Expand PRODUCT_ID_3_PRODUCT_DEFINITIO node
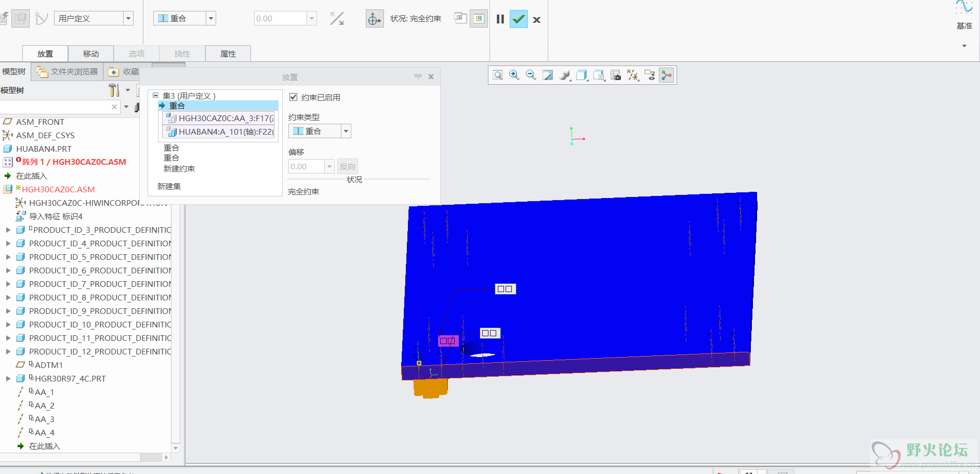This screenshot has height=474, width=980. [8, 230]
